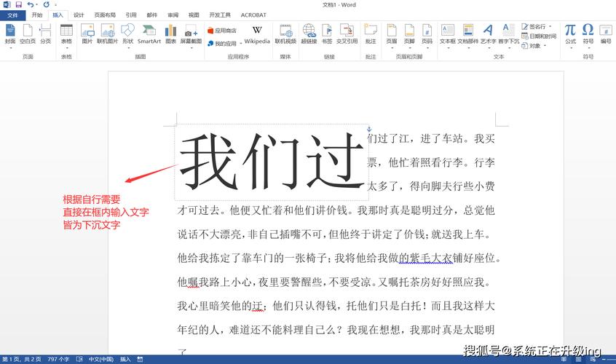Open the 文件 (File) tab
The height and width of the screenshot is (364, 616).
[x=12, y=15]
